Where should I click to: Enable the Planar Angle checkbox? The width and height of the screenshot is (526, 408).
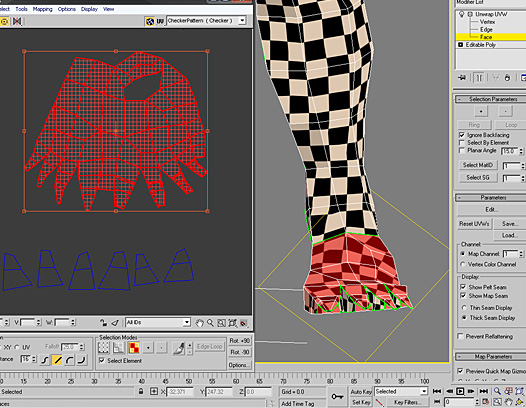(462, 151)
